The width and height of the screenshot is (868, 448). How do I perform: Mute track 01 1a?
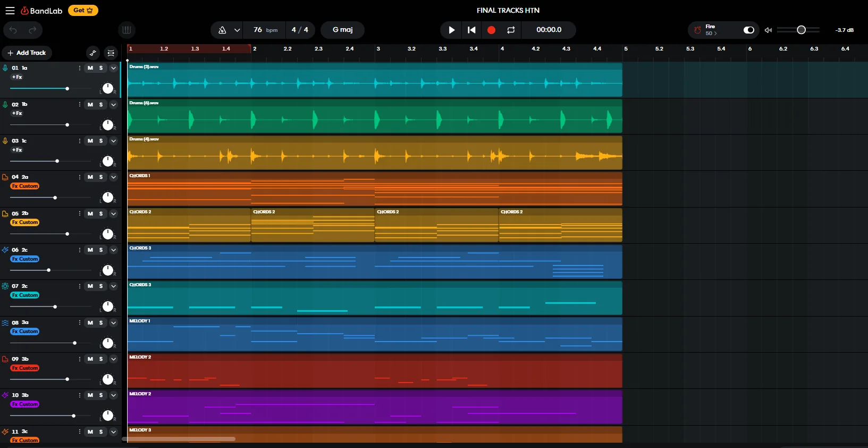pos(90,68)
